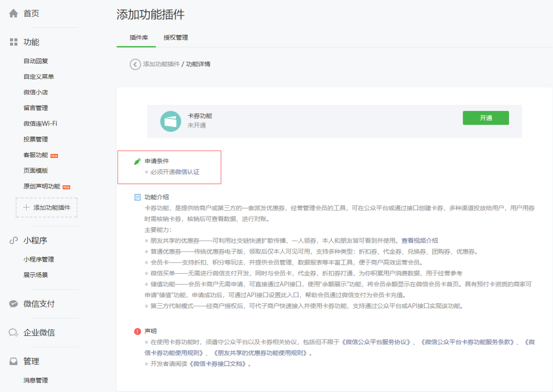Select 投票管理 in the sidebar
The height and width of the screenshot is (392, 553).
point(36,139)
